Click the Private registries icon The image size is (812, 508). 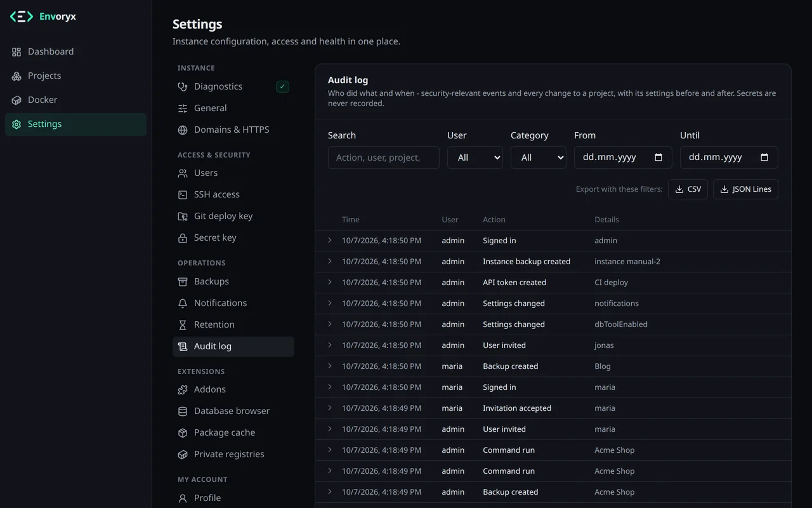pos(183,455)
